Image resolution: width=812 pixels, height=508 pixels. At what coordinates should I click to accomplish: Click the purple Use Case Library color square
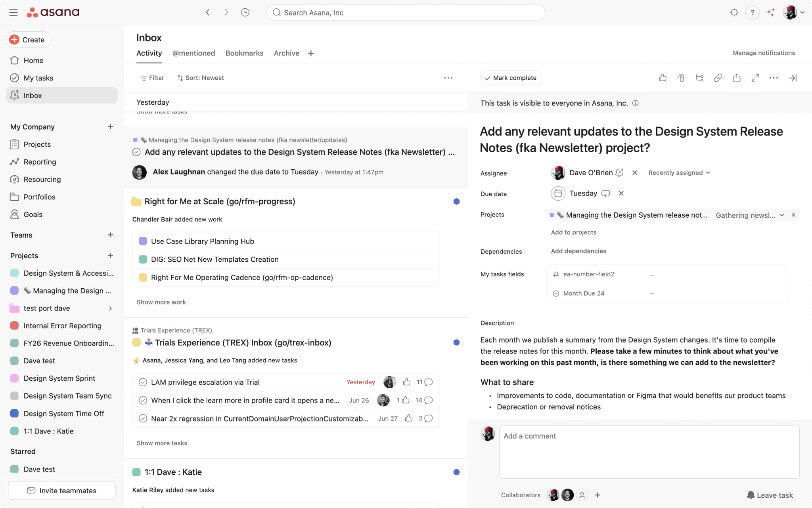click(x=143, y=241)
